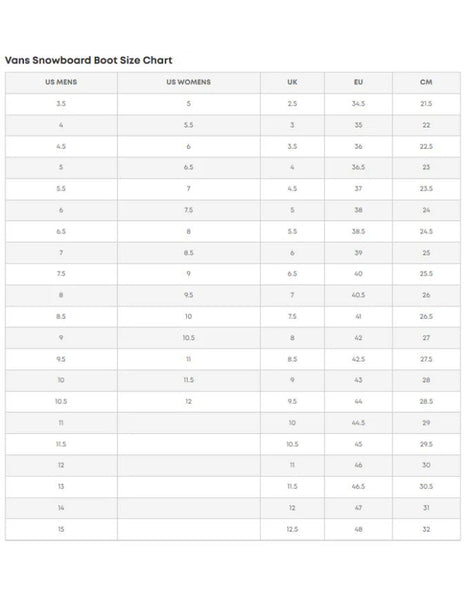Select US mens size 8.5 cell
Screen dimensions: 469x600
pyautogui.click(x=61, y=316)
